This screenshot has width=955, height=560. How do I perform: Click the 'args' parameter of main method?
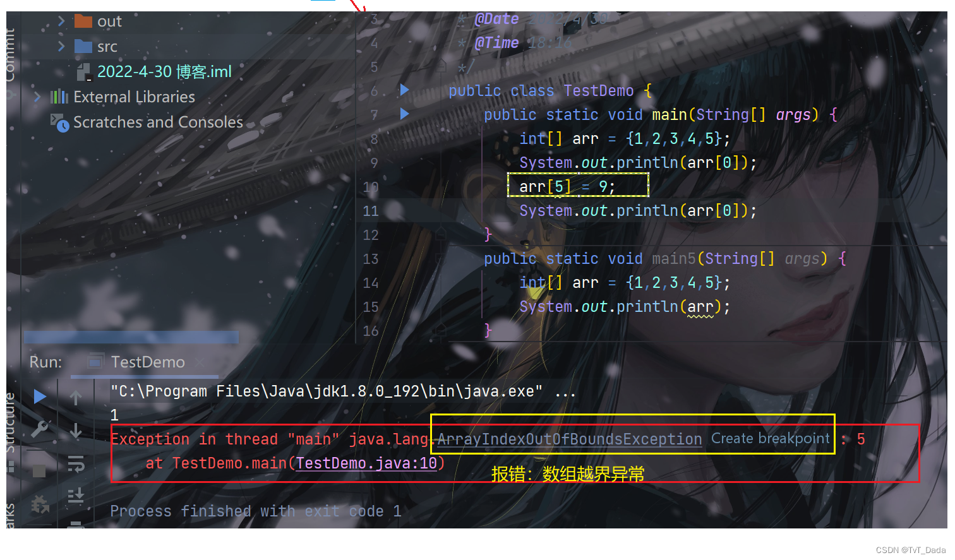pyautogui.click(x=793, y=115)
